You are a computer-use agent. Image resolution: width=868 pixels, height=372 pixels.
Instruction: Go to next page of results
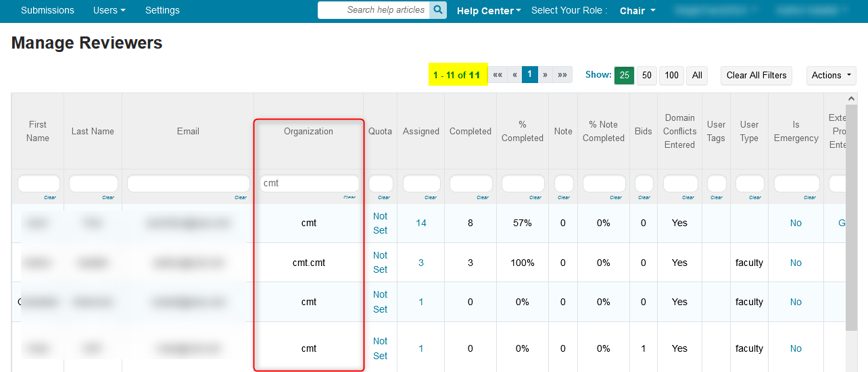[545, 75]
